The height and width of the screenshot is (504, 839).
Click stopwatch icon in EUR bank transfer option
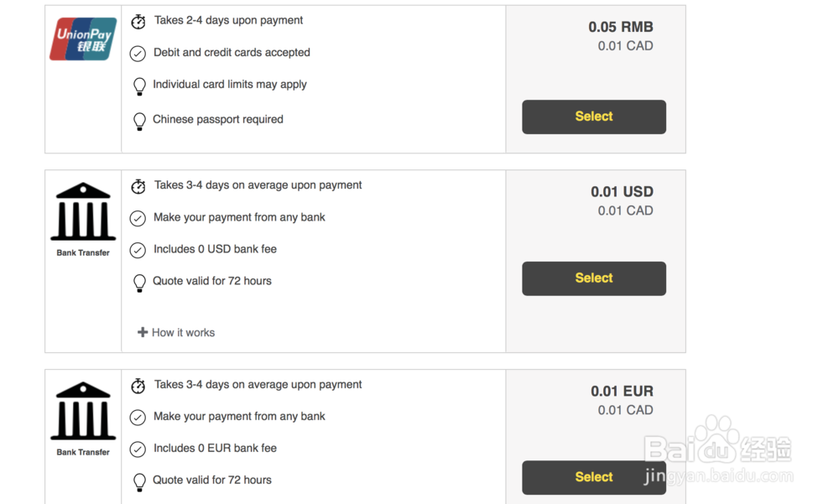(x=138, y=386)
